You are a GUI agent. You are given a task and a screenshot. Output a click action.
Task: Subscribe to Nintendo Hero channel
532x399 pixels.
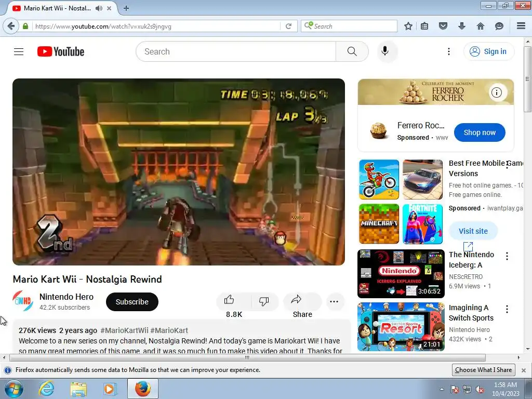tap(132, 302)
